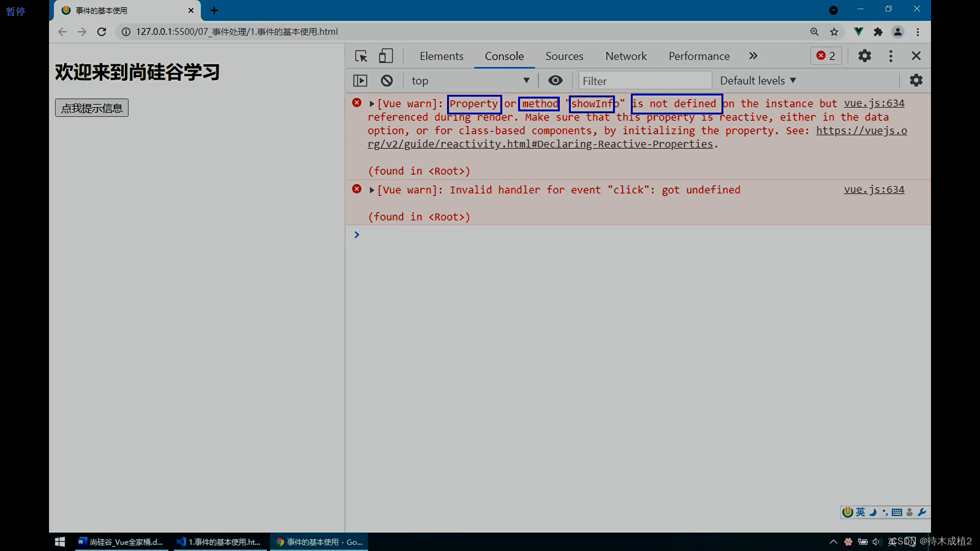Viewport: 980px width, 551px height.
Task: Switch to the Chrome taskbar item
Action: [320, 542]
